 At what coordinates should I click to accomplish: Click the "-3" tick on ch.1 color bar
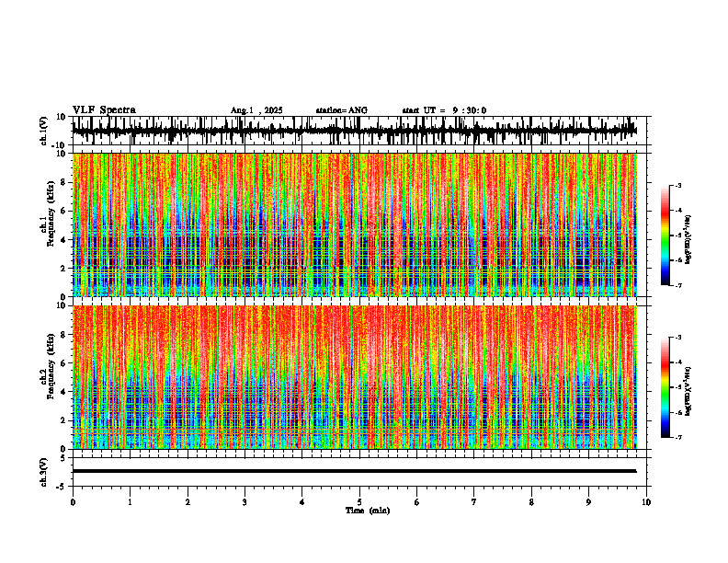point(678,186)
